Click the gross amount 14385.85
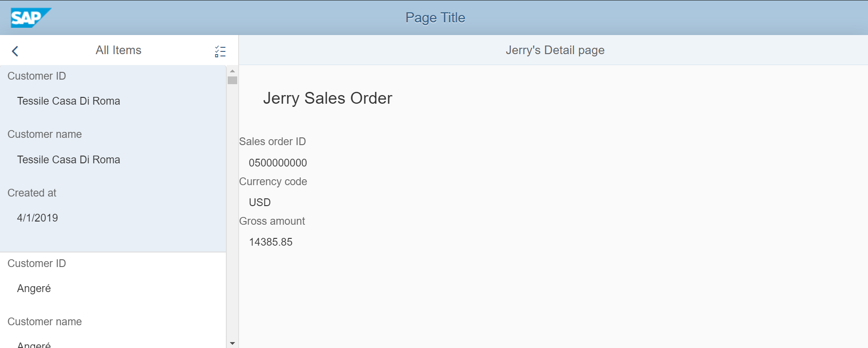This screenshot has height=348, width=868. pos(270,242)
